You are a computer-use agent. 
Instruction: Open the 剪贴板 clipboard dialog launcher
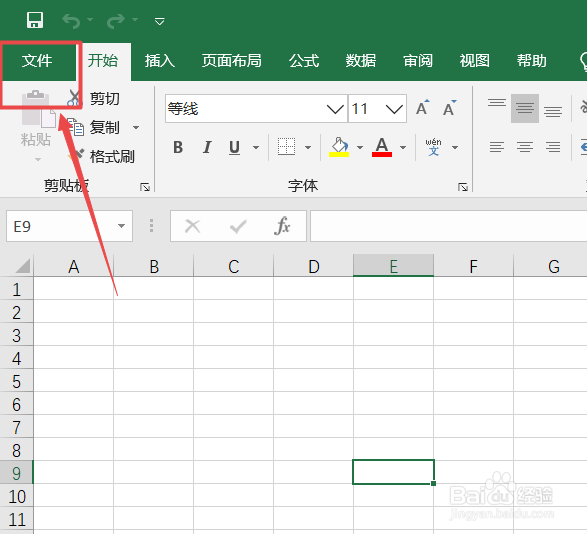(x=145, y=187)
